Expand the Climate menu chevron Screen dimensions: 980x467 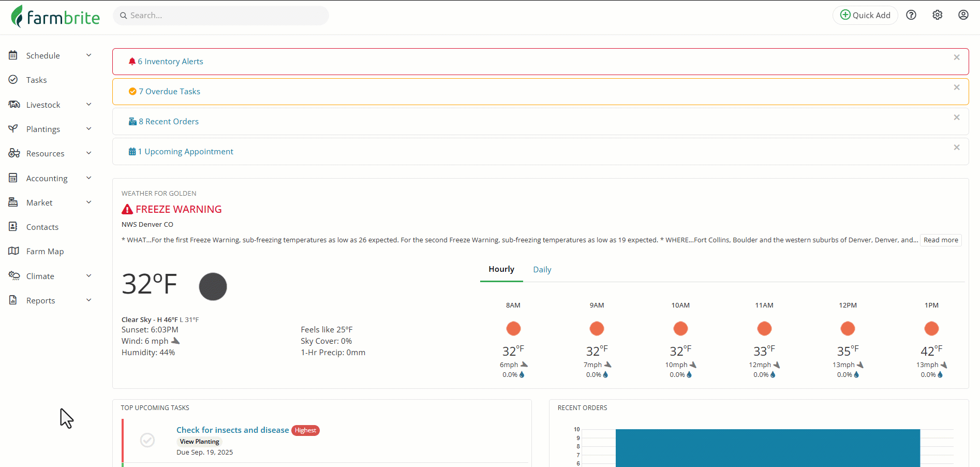click(x=89, y=275)
